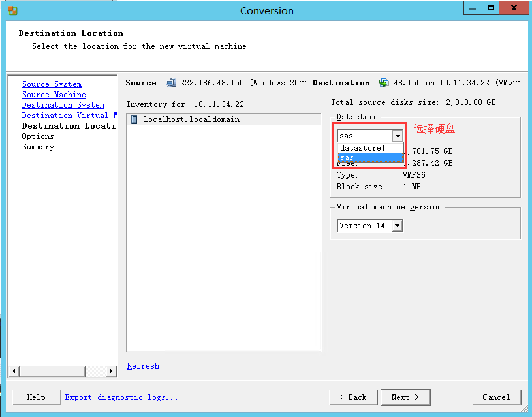532x417 pixels.
Task: Click the Options step label
Action: click(38, 136)
